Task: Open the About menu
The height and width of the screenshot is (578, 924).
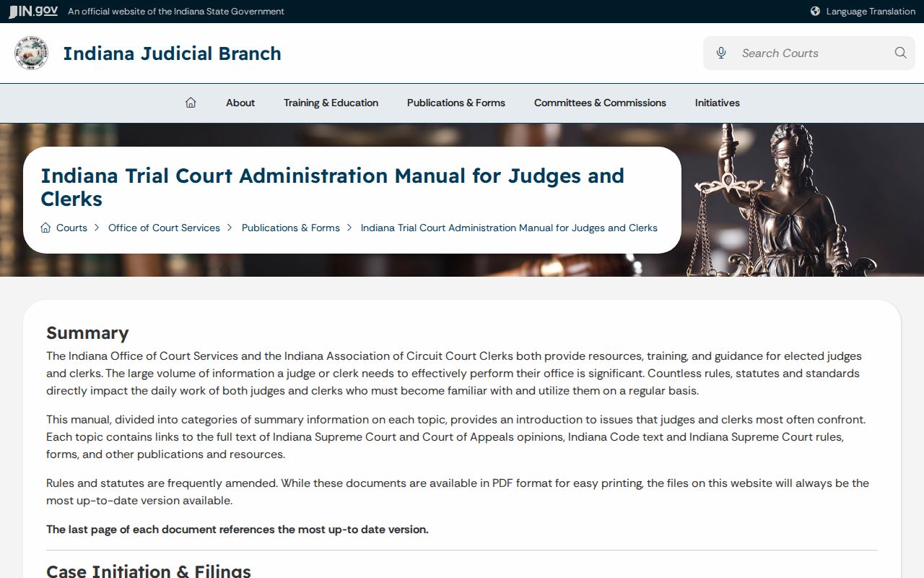Action: point(240,103)
